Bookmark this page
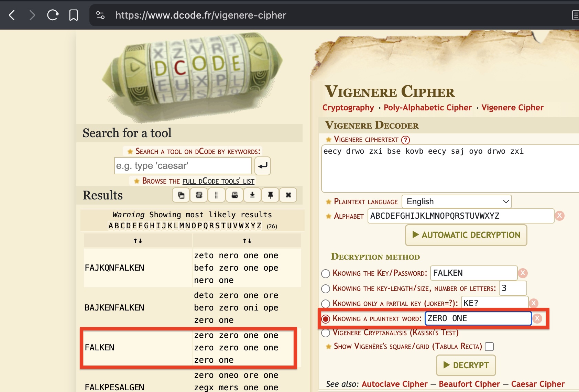 [74, 15]
